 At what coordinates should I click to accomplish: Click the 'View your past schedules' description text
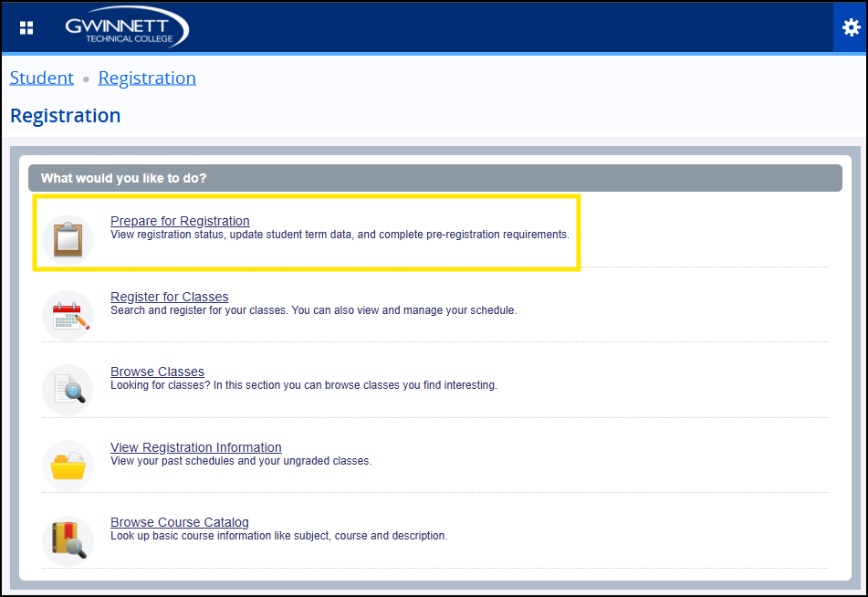(x=240, y=461)
